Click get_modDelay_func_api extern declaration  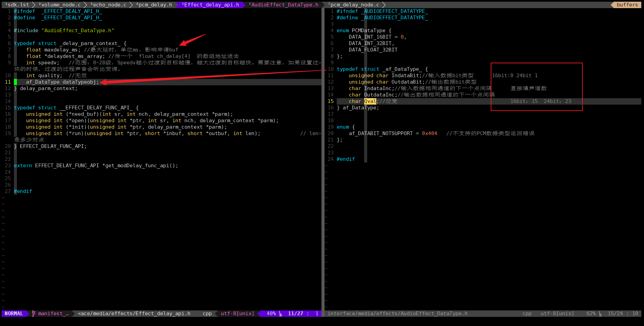[96, 166]
